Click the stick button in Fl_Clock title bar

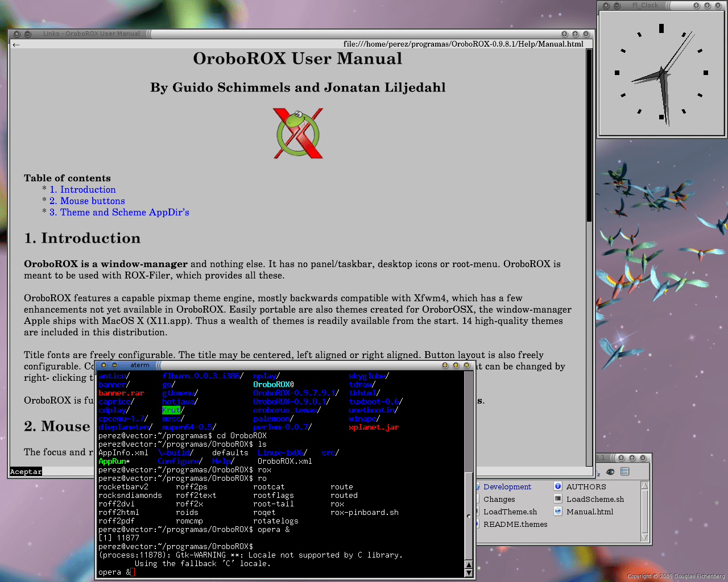tap(617, 6)
